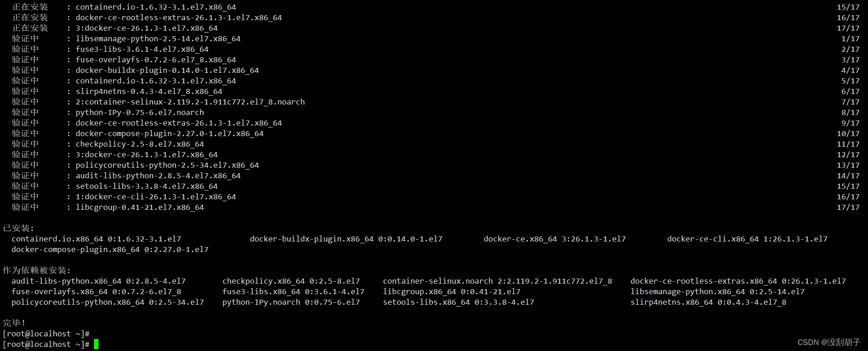Select the docker-buildx-plugin.x86_64 installed entry
868x351 pixels.
(x=346, y=239)
